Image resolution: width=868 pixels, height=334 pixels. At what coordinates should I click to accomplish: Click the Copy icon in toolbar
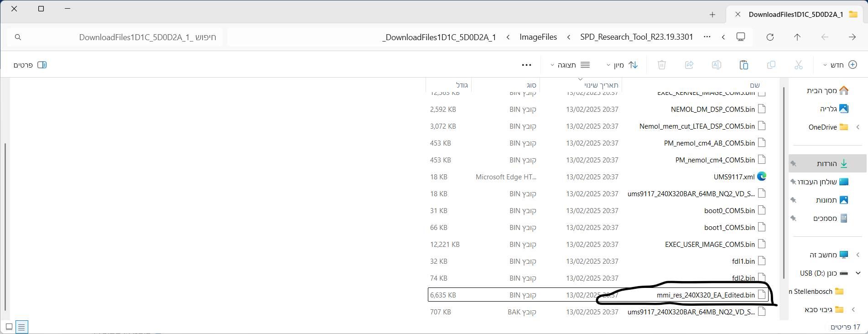771,65
